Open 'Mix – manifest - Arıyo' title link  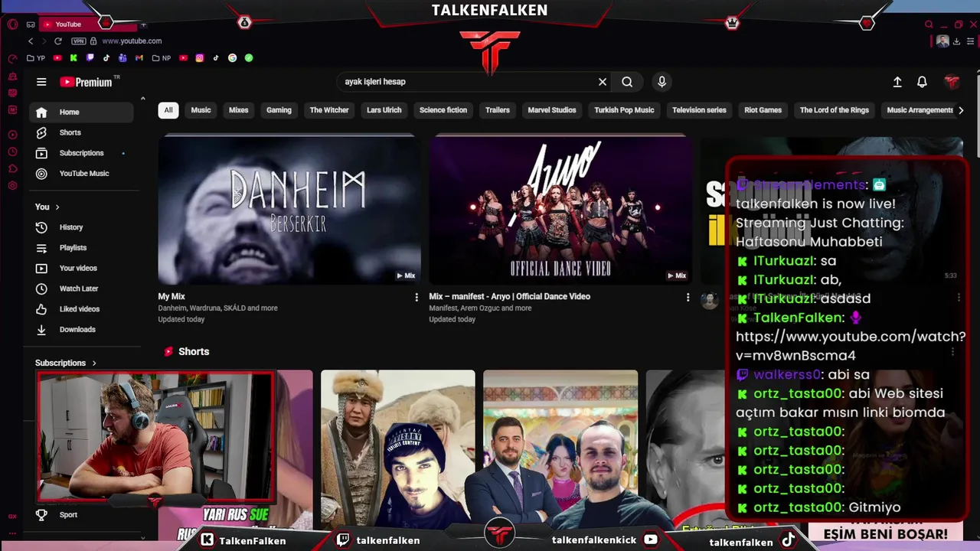pyautogui.click(x=509, y=297)
